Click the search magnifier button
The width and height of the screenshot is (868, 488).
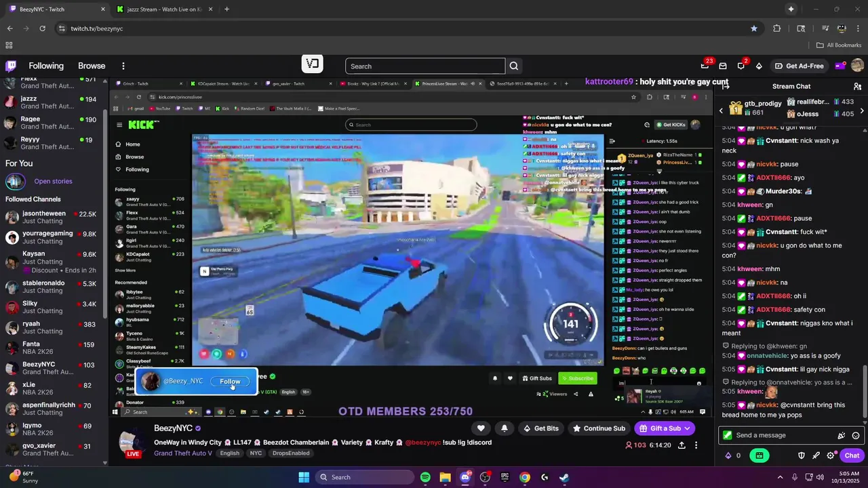[514, 66]
